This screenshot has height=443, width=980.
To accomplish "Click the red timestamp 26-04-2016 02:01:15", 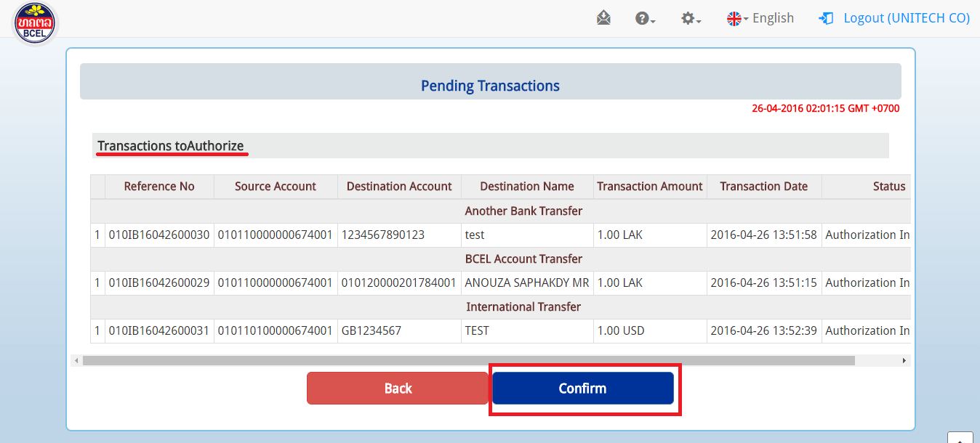I will pos(826,109).
